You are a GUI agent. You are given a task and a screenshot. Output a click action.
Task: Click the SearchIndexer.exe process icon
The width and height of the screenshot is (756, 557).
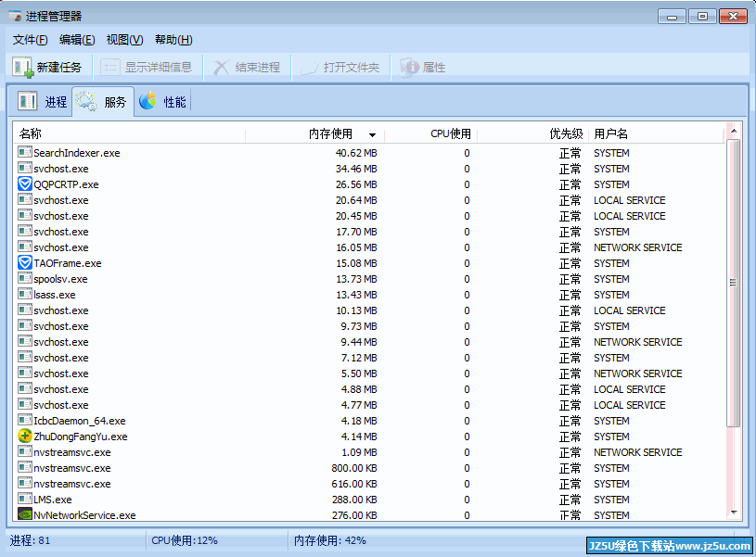click(25, 152)
